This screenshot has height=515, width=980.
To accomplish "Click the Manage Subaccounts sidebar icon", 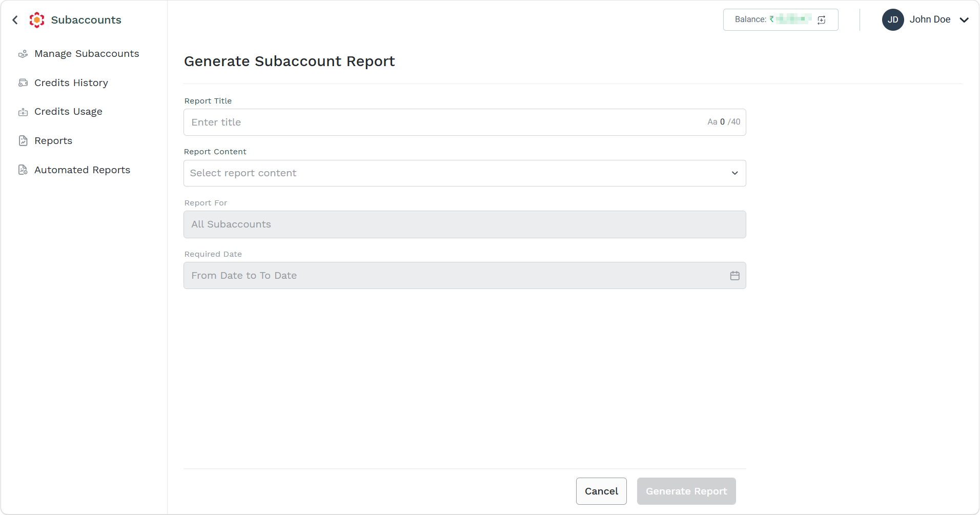I will (23, 54).
